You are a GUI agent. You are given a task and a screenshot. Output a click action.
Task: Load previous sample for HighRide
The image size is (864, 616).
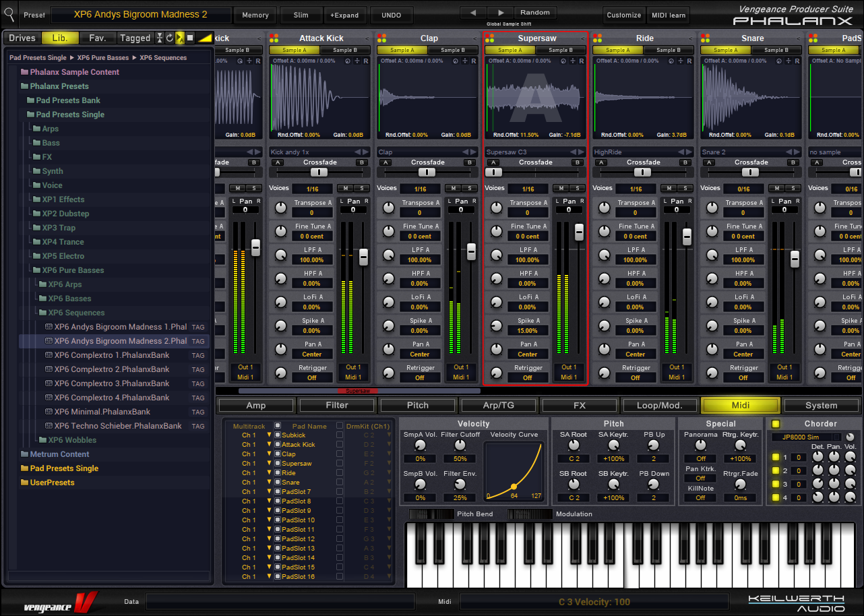681,152
